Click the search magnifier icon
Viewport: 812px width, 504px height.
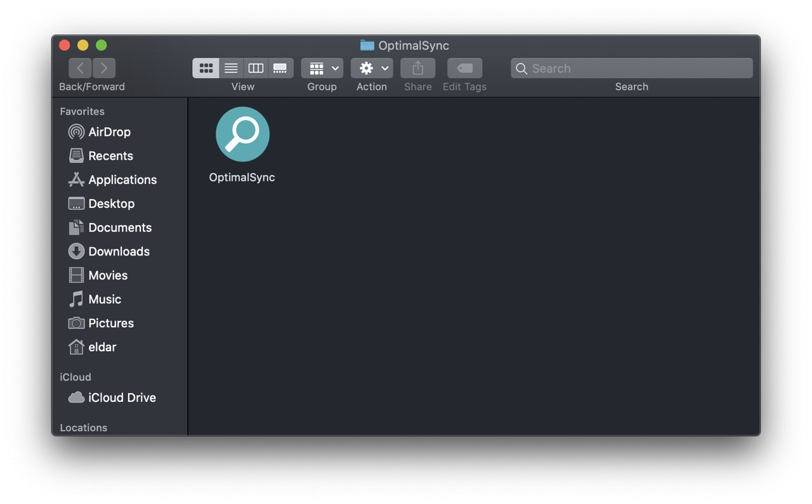pyautogui.click(x=521, y=68)
